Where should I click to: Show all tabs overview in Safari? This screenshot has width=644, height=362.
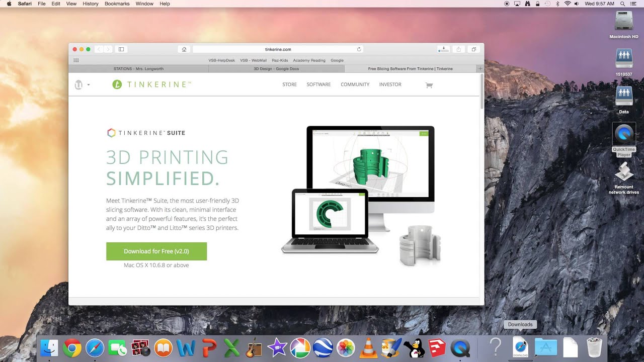coord(473,49)
